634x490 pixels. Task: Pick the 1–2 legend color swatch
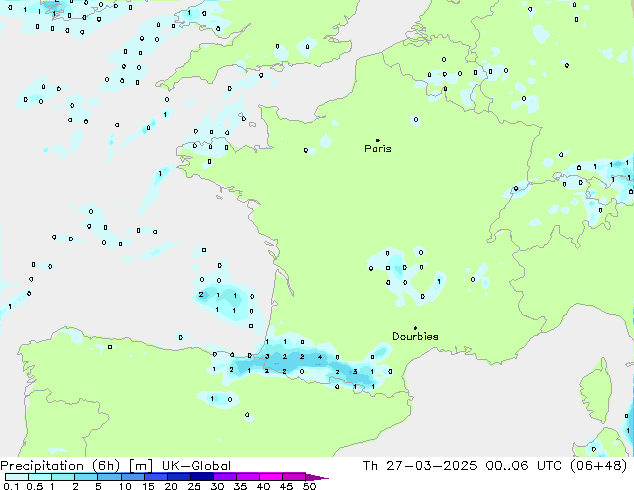(x=63, y=477)
